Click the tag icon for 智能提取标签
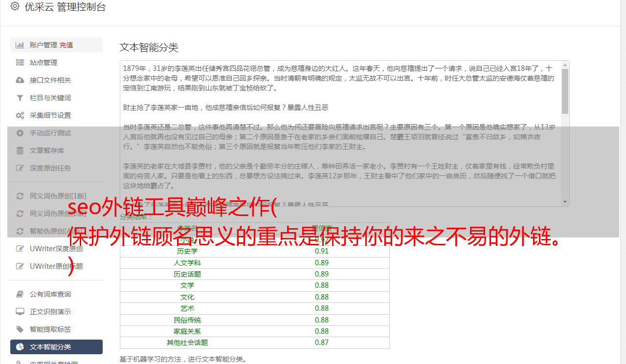The height and width of the screenshot is (364, 626). [x=20, y=329]
